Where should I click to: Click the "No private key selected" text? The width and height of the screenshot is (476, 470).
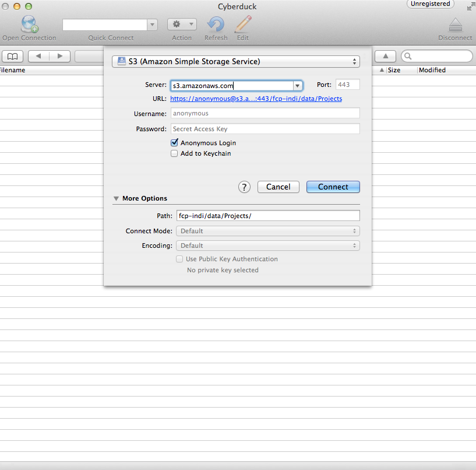click(x=223, y=270)
